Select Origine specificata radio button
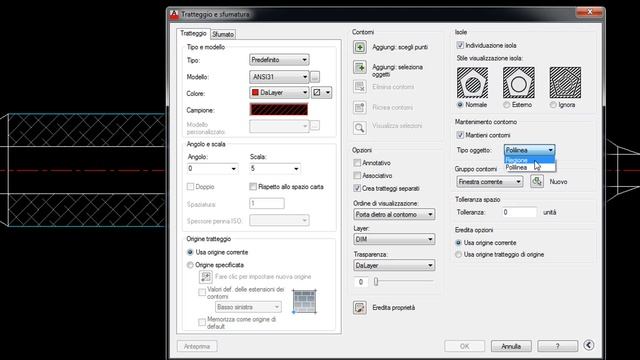 click(x=190, y=265)
